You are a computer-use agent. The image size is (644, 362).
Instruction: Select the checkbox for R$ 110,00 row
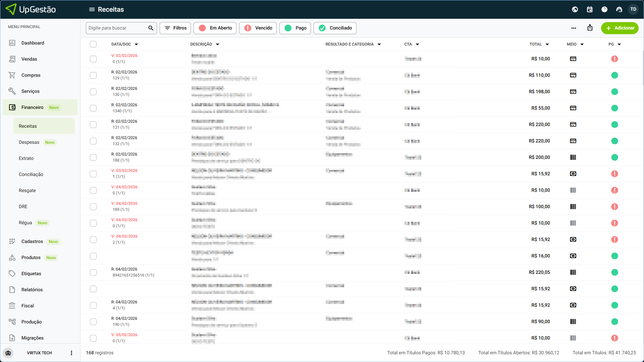(93, 75)
